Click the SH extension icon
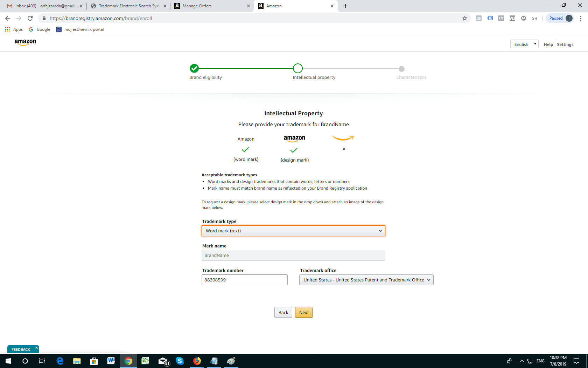Screen dimensions: 588x368 click(x=535, y=18)
